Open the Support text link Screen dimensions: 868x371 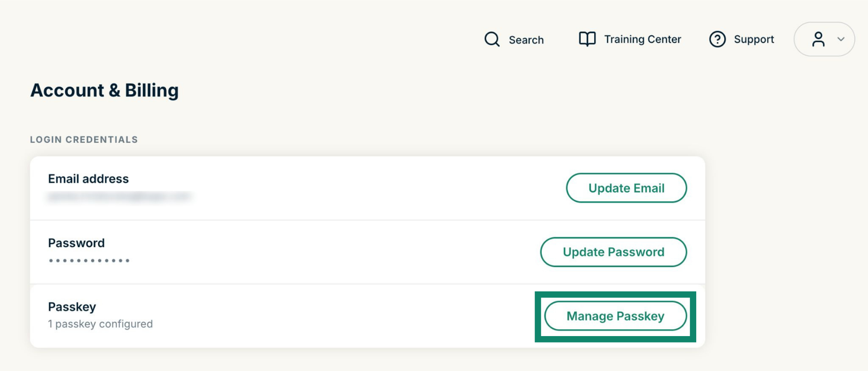(x=754, y=39)
